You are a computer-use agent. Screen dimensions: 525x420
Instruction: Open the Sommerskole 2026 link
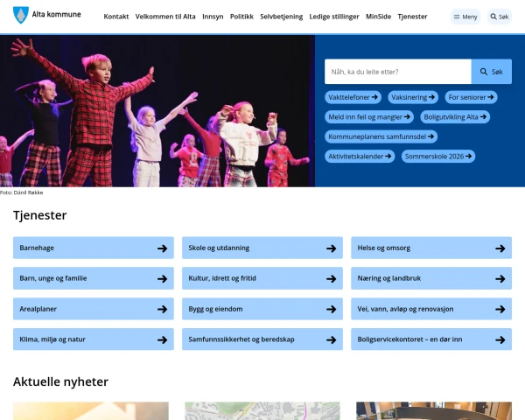click(438, 157)
